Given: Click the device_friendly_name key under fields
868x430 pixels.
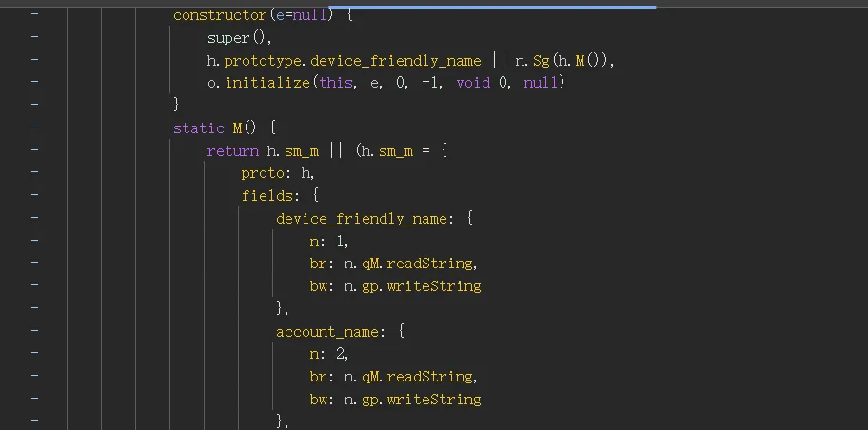Looking at the screenshot, I should click(x=361, y=219).
